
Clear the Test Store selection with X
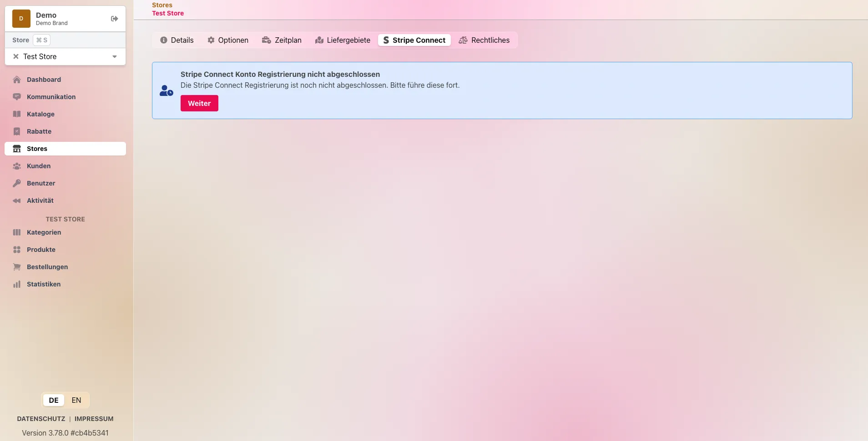point(16,56)
